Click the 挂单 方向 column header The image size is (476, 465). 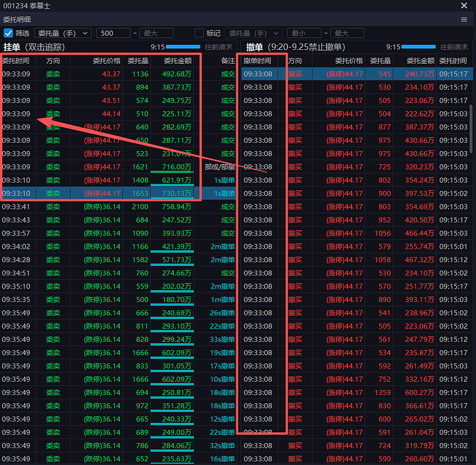[x=53, y=61]
